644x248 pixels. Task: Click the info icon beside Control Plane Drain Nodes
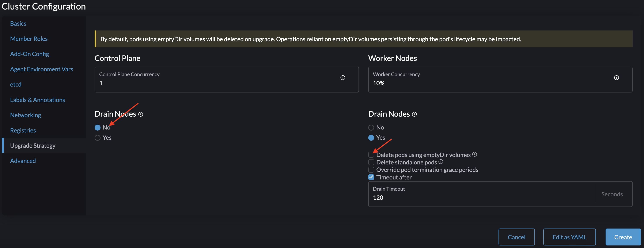(x=141, y=114)
